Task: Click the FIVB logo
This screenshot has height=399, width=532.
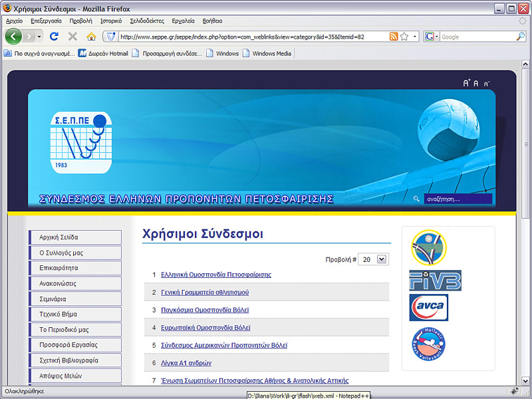Action: 436,280
